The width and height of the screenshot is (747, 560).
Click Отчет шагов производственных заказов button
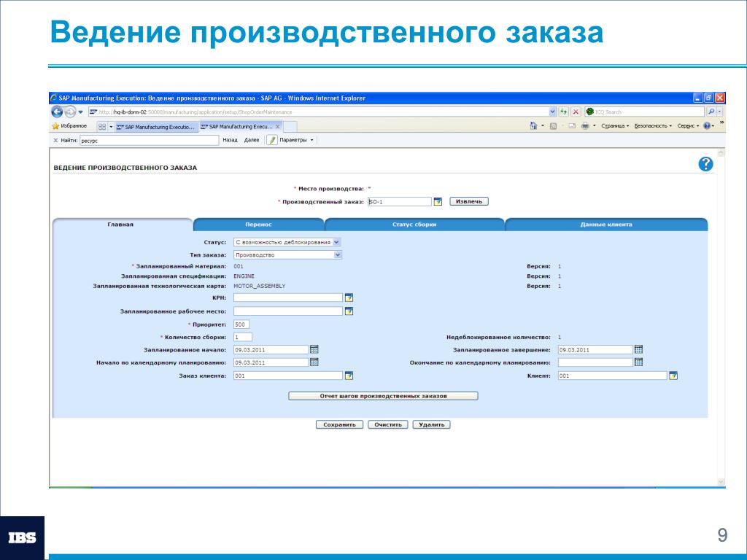[383, 396]
